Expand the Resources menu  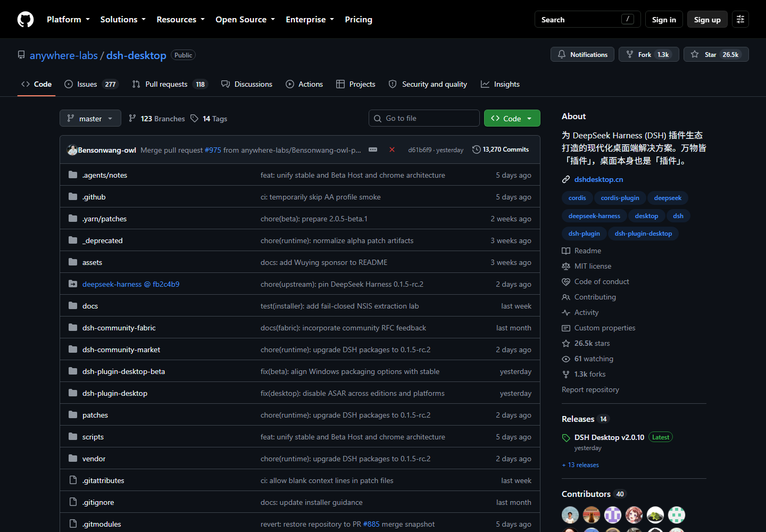pyautogui.click(x=180, y=19)
